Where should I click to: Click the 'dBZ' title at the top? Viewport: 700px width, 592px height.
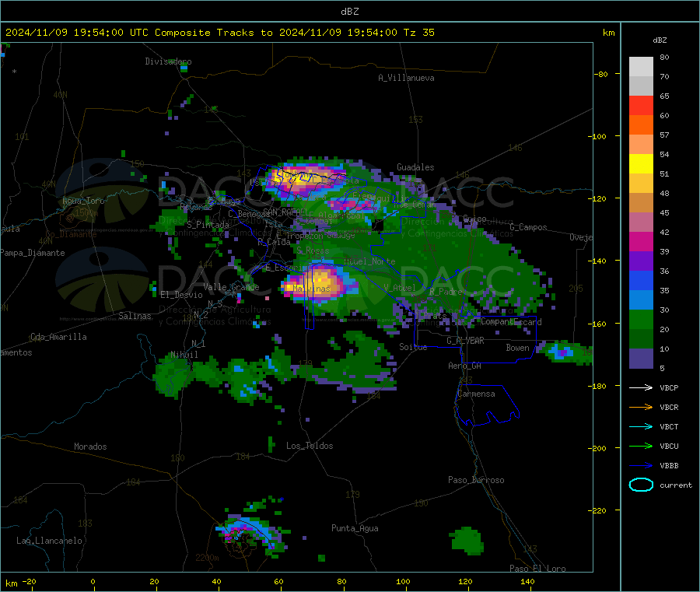pyautogui.click(x=349, y=11)
